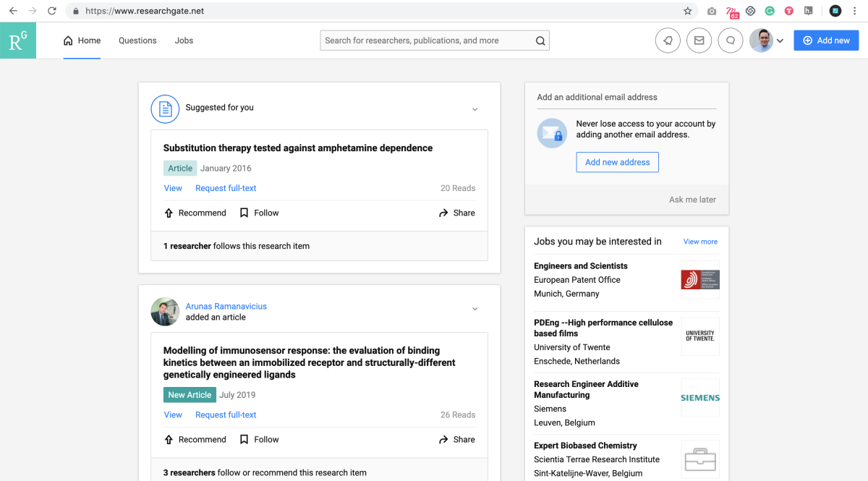Image resolution: width=868 pixels, height=481 pixels.
Task: Click the Add new address button
Action: [x=617, y=162]
